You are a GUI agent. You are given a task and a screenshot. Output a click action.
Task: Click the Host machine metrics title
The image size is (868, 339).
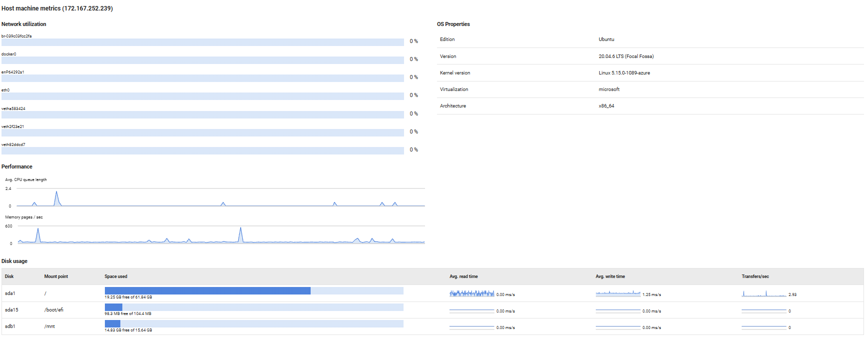(57, 8)
